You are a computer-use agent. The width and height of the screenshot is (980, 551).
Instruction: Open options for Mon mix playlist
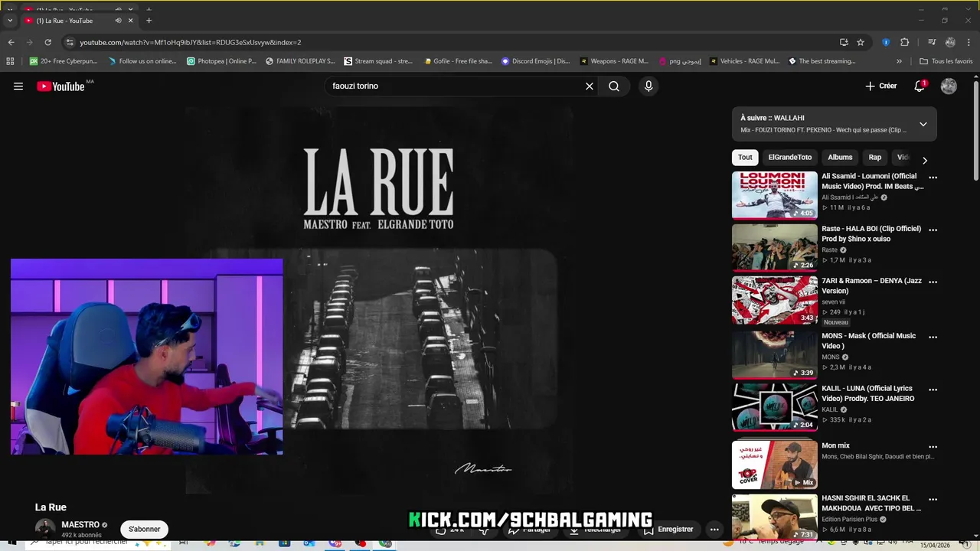click(x=933, y=446)
